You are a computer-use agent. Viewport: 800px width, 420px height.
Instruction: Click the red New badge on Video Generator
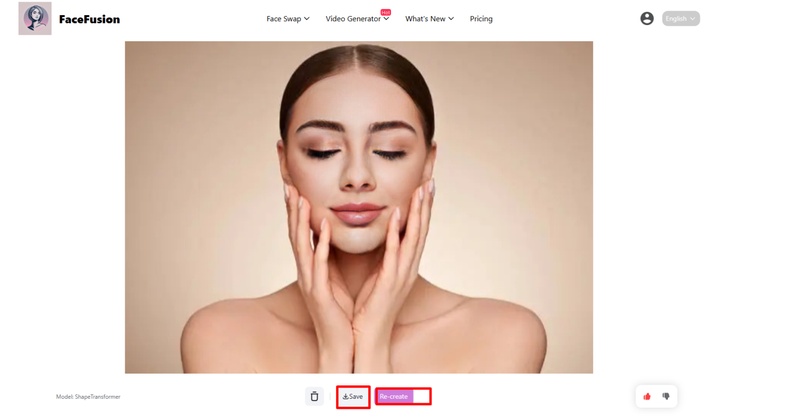tap(386, 12)
